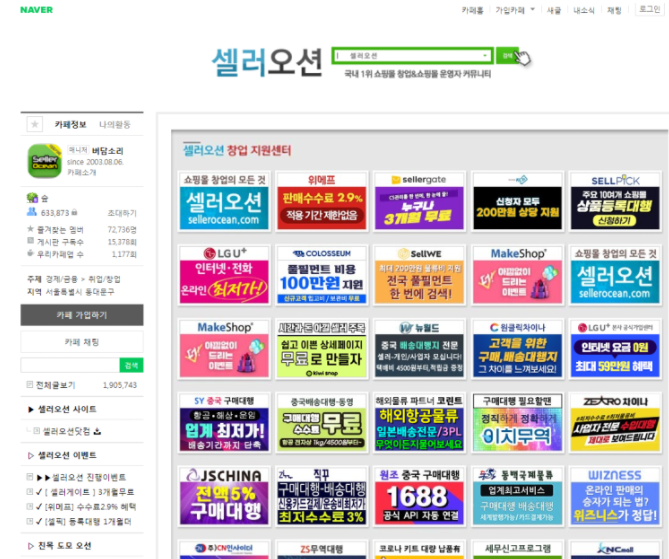Expand the 친목 도모 오션 menu group
The width and height of the screenshot is (669, 559).
coord(64,546)
